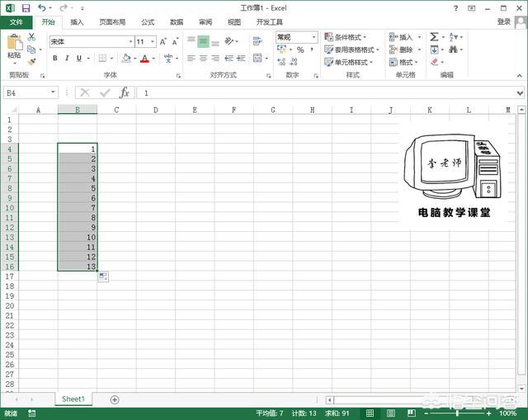528x420 pixels.
Task: Toggle center alignment button
Action: pyautogui.click(x=203, y=59)
